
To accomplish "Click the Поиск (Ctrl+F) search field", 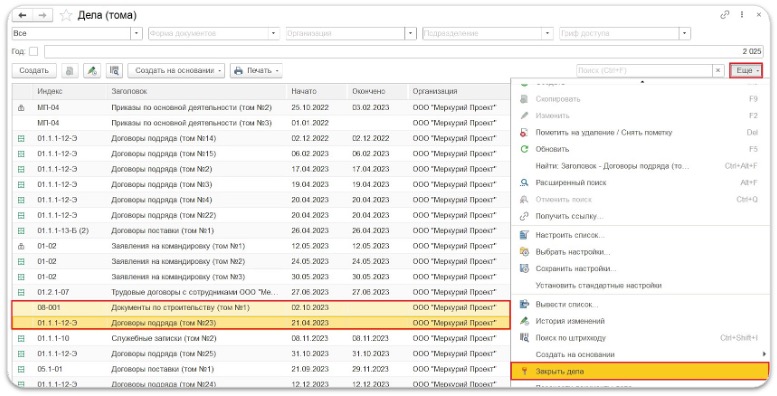I will click(644, 71).
